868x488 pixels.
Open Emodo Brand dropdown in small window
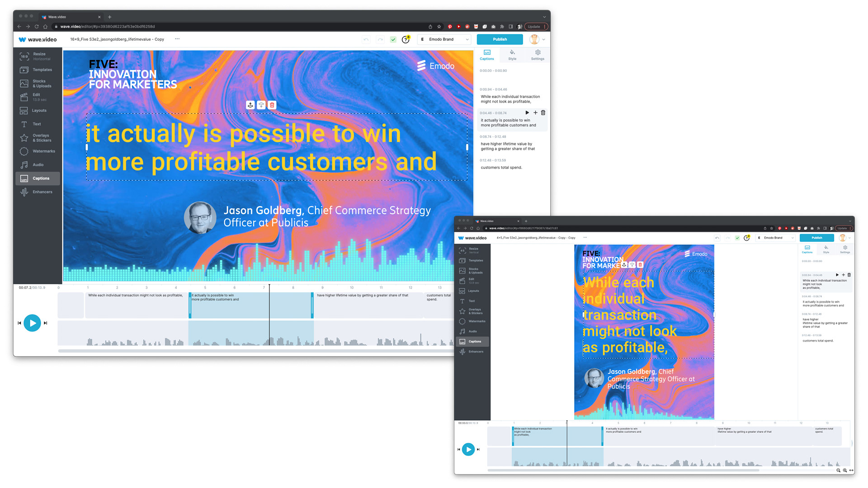pyautogui.click(x=775, y=238)
